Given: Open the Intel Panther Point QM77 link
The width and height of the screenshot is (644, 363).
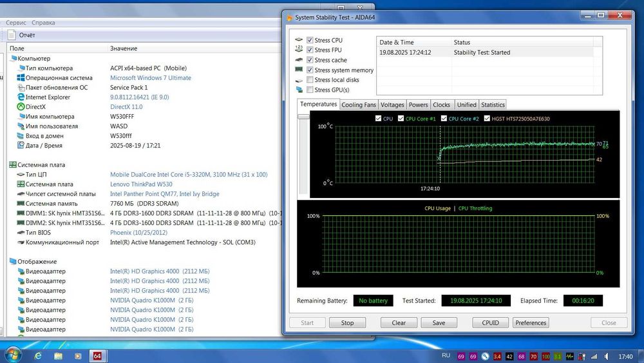Looking at the screenshot, I should pyautogui.click(x=165, y=194).
